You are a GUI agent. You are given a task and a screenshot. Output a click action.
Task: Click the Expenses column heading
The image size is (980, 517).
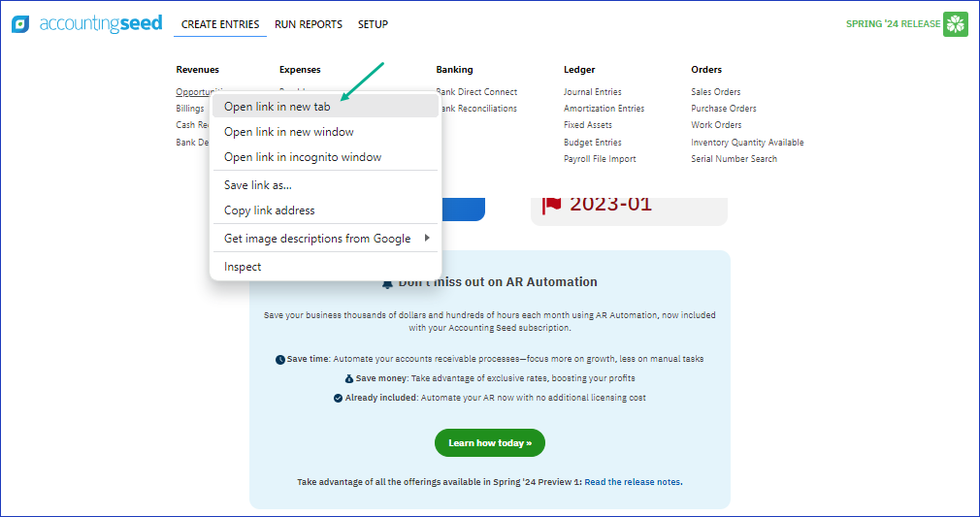(x=300, y=70)
